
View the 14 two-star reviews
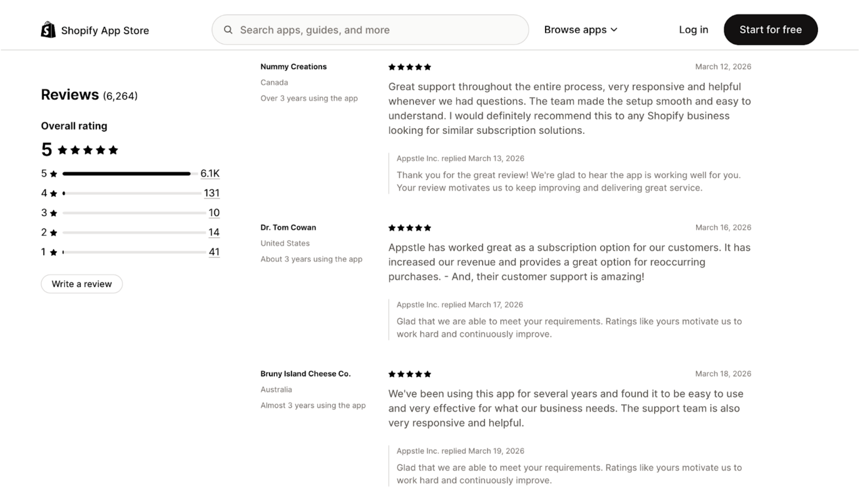point(214,232)
